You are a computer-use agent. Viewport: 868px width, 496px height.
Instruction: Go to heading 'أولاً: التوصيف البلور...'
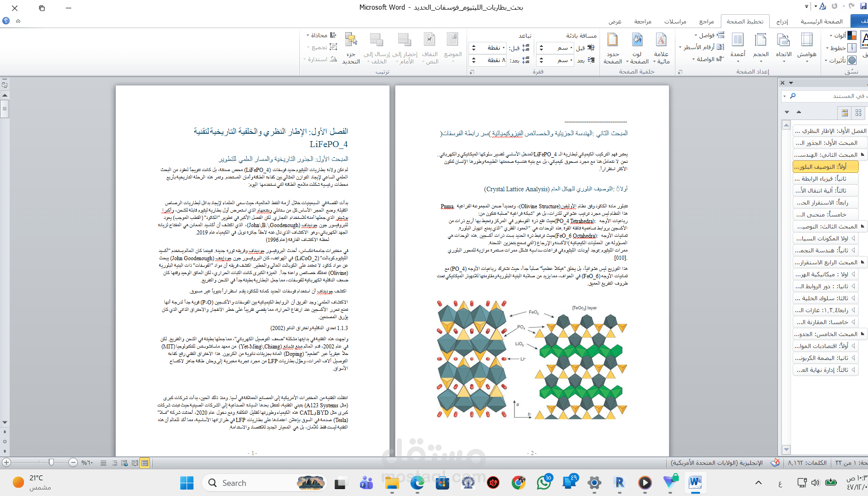point(826,167)
